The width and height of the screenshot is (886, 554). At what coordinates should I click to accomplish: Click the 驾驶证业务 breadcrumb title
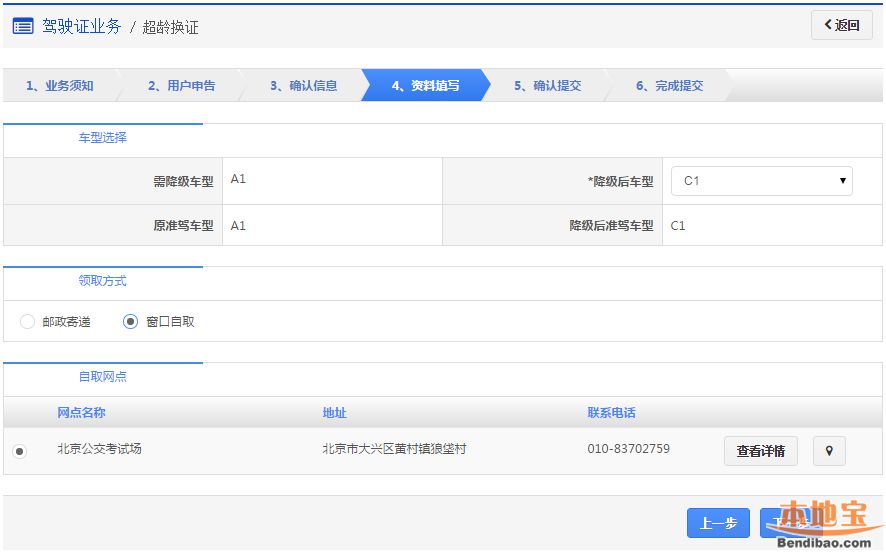(x=82, y=26)
